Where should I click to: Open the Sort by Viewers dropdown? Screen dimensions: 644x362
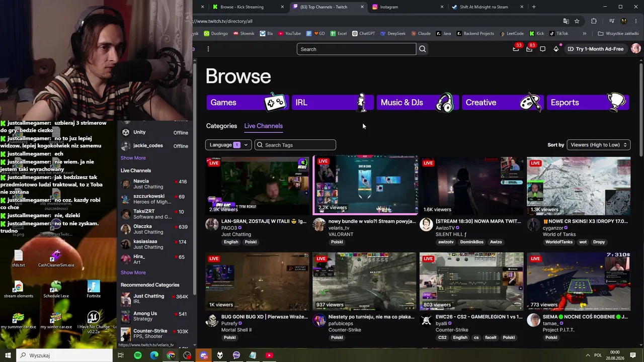(599, 145)
